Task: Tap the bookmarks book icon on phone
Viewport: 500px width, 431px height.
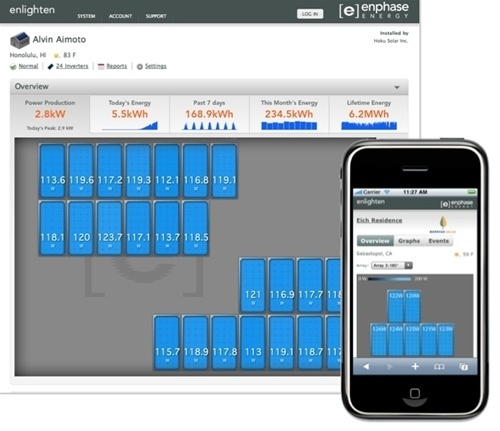Action: tap(439, 367)
